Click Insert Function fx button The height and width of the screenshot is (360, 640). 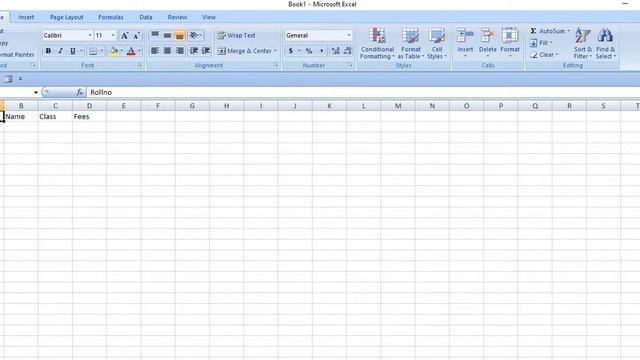(80, 93)
